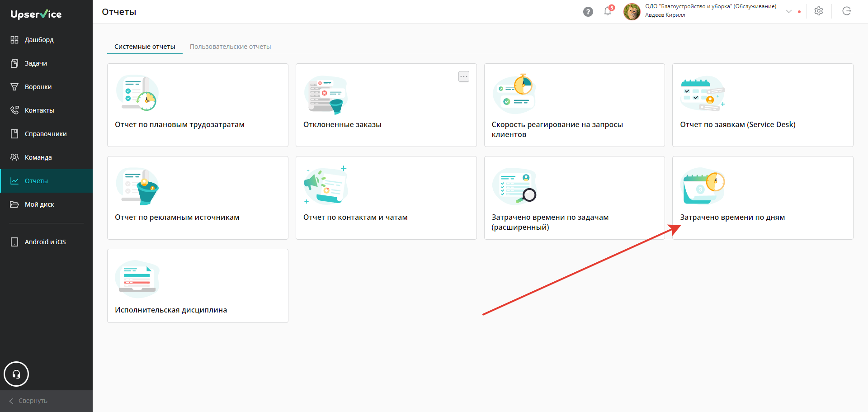Screen dimensions: 868x412
Task: Click the Исполнительская дисциплина laptop illustration
Action: 137,279
